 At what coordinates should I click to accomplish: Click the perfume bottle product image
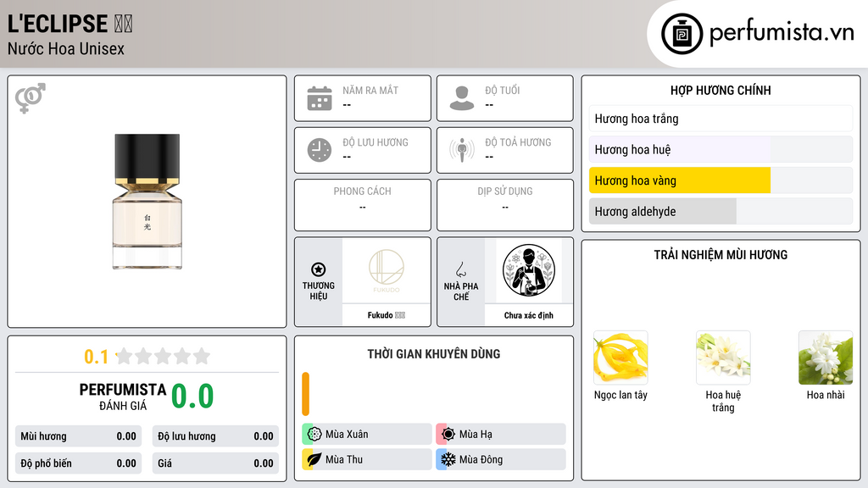click(147, 202)
